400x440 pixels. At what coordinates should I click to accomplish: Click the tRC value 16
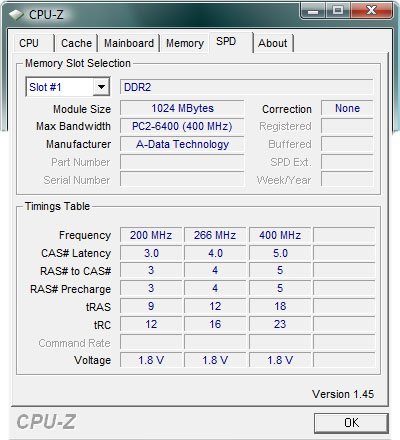point(215,324)
